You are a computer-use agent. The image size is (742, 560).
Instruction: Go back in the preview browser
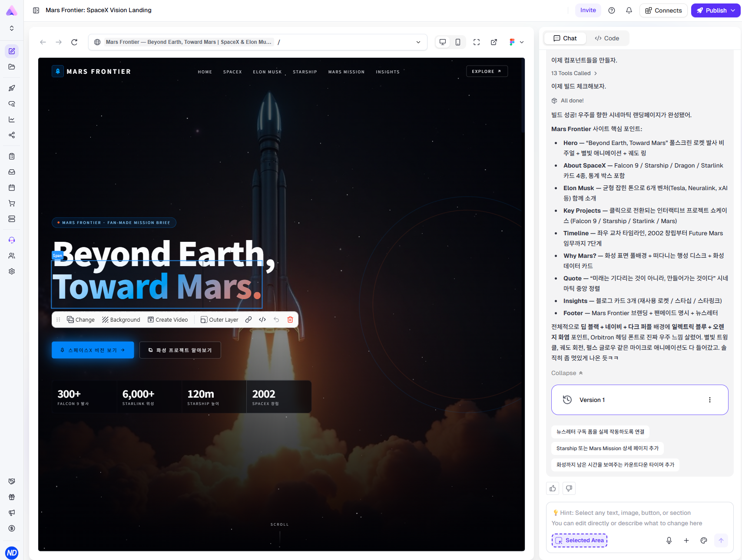(x=43, y=42)
